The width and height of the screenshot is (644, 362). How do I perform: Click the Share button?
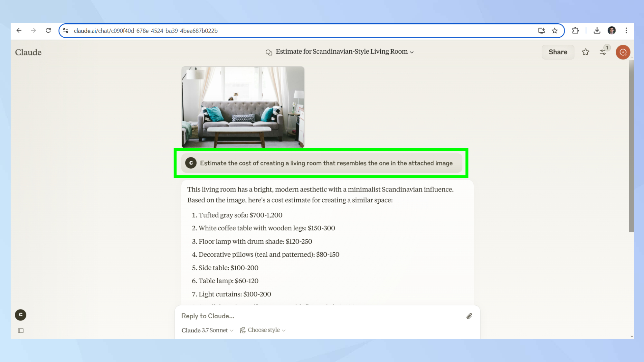coord(558,52)
